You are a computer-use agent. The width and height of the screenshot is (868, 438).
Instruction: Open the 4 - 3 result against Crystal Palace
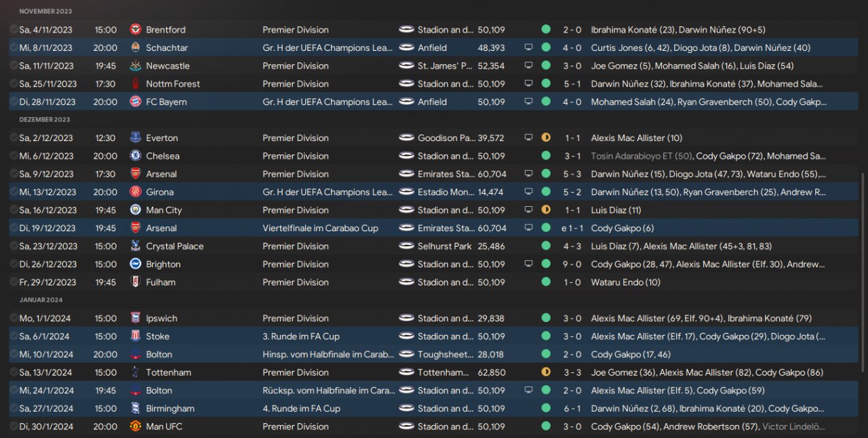572,246
